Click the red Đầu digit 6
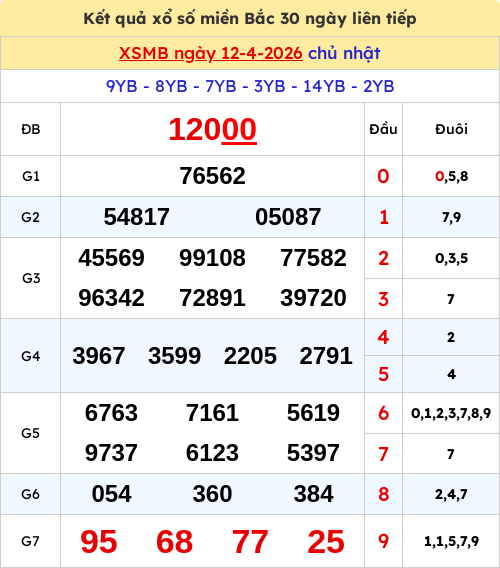The height and width of the screenshot is (568, 500). 383,413
